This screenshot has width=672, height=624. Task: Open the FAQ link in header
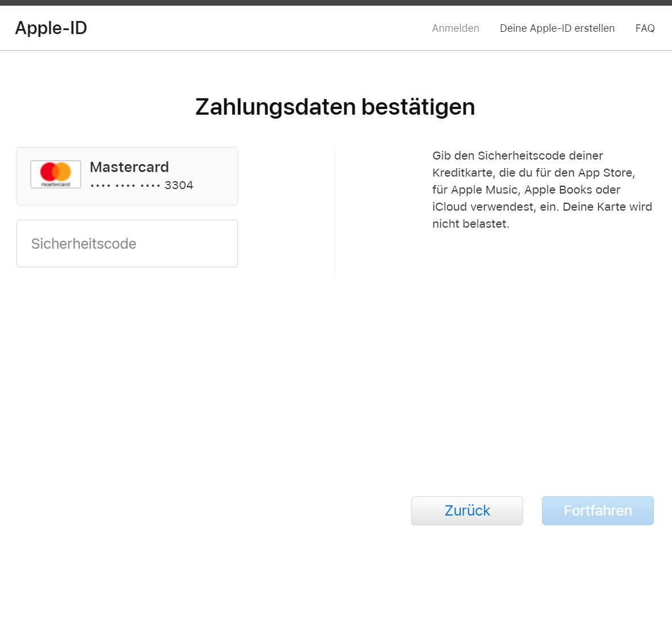click(x=645, y=28)
